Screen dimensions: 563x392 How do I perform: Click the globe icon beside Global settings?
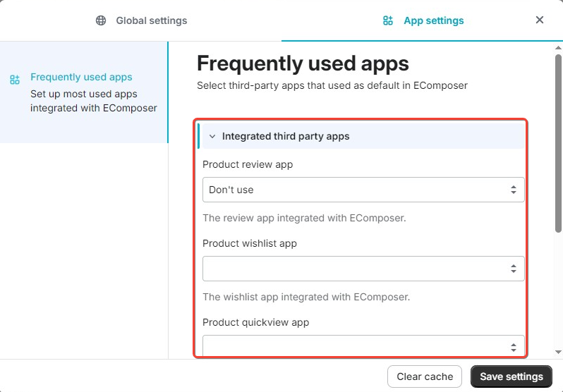click(x=101, y=20)
